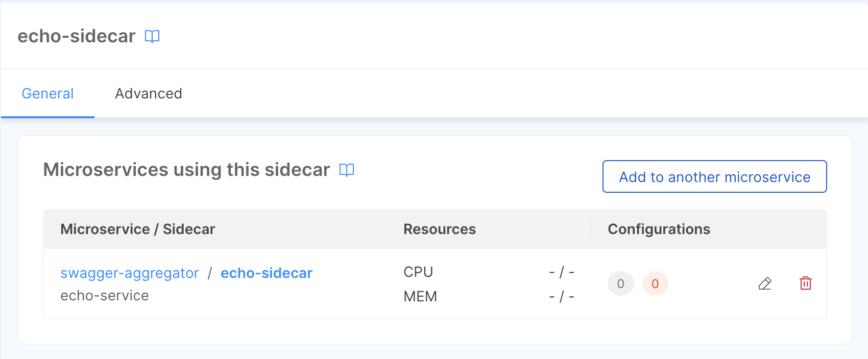Open the swagger-aggregator microservice link
Screen dimensions: 868x359
130,273
